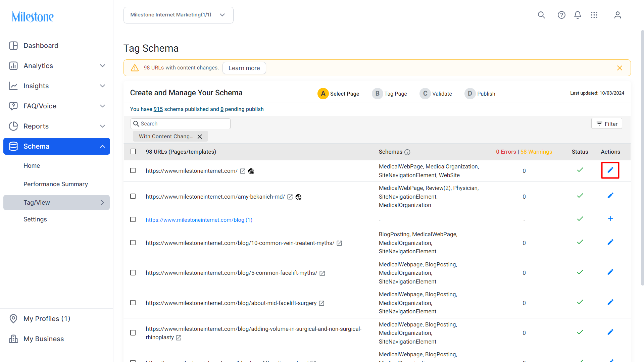Check the about-mid-facelift-surgery row checkbox

point(133,303)
